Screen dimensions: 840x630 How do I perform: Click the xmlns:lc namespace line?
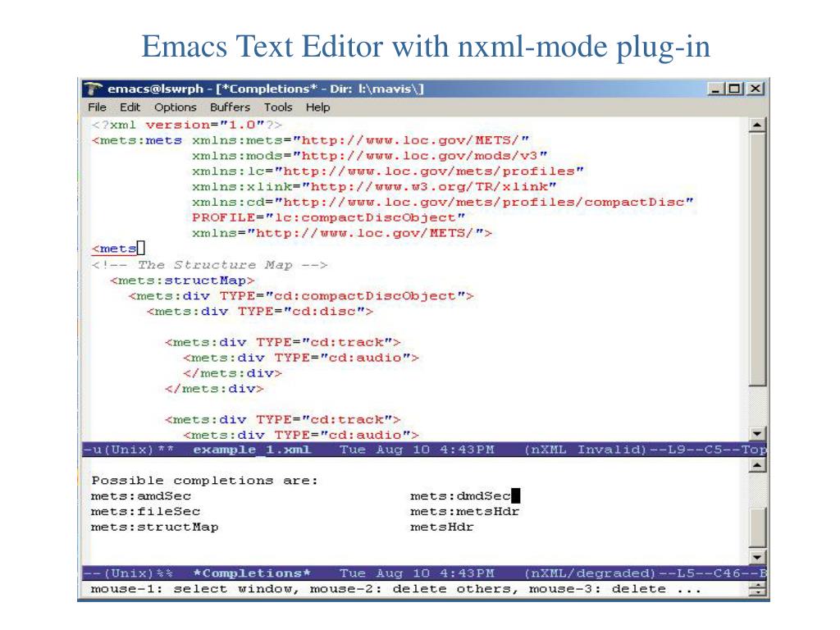[388, 171]
